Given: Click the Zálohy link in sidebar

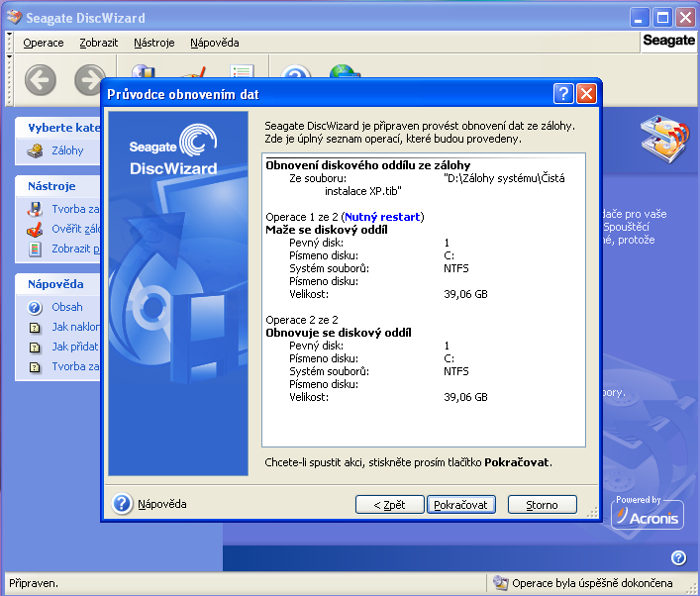Looking at the screenshot, I should tap(67, 150).
